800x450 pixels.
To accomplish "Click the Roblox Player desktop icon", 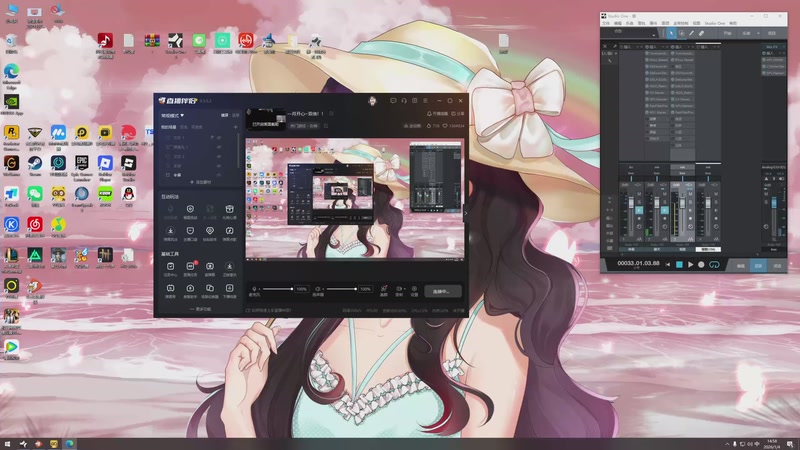I will click(105, 165).
